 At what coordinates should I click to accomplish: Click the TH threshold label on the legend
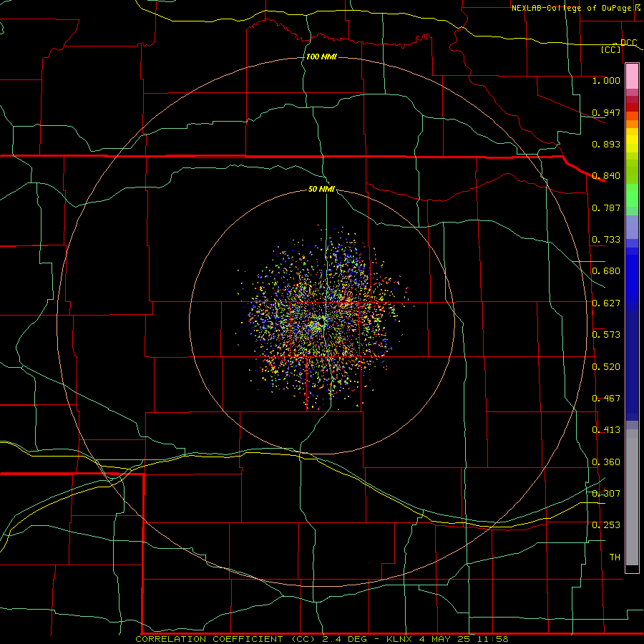[x=615, y=557]
